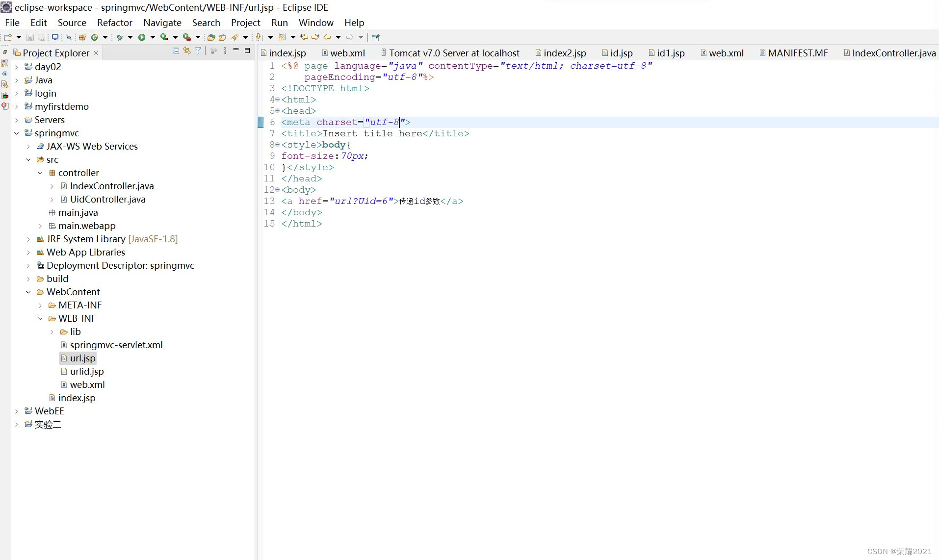Switch to the index2.jsp editor tab
939x560 pixels.
(561, 53)
